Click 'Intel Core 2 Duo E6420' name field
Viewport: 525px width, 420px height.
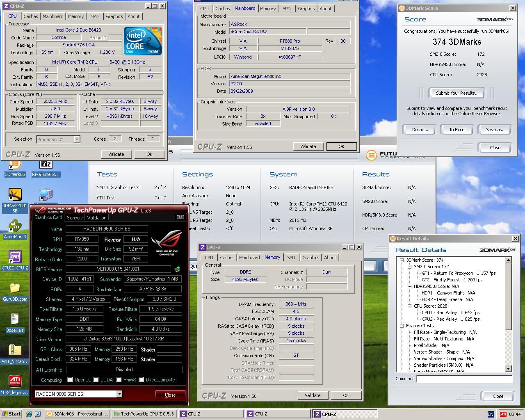[79, 30]
